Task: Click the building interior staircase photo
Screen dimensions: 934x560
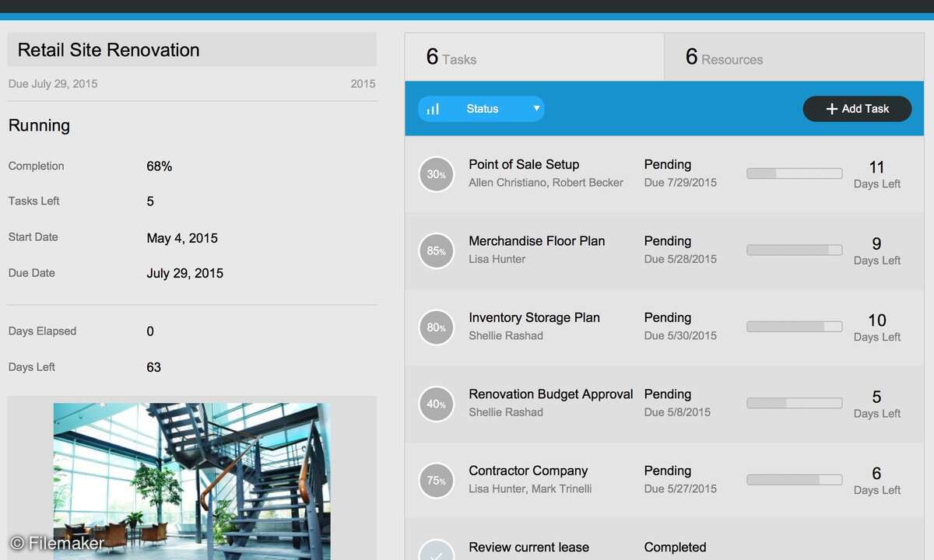Action: [191, 481]
